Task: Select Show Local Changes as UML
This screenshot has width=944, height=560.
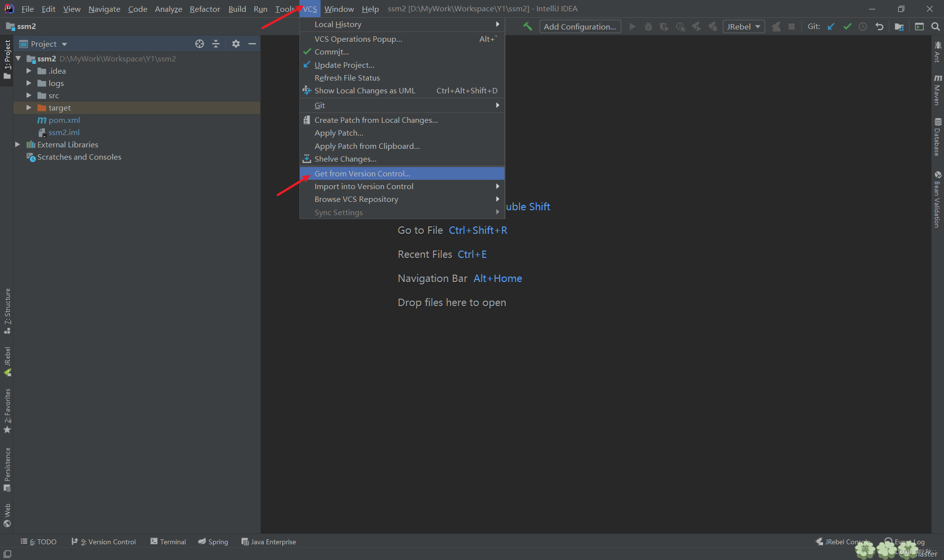Action: (402, 90)
